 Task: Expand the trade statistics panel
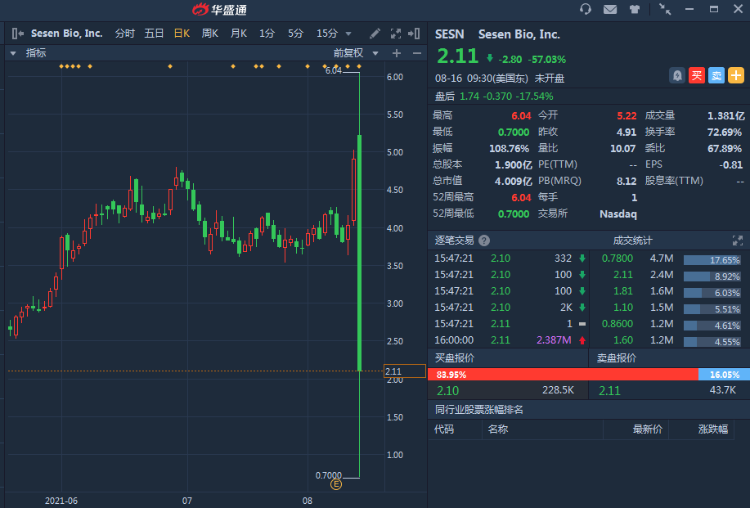[x=738, y=240]
